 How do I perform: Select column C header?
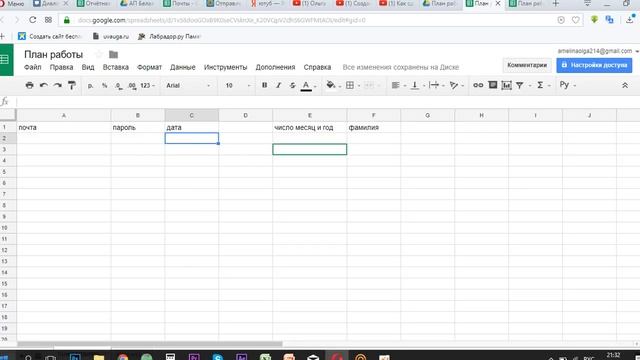click(191, 116)
